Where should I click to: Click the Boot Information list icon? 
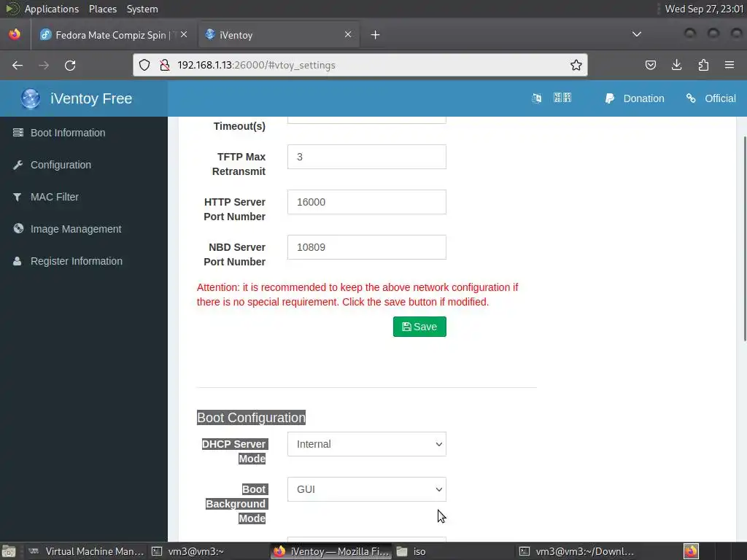point(18,133)
